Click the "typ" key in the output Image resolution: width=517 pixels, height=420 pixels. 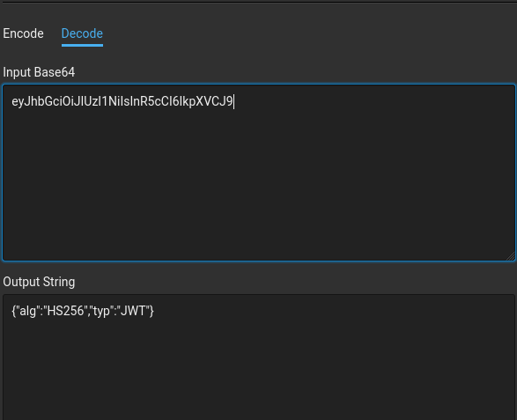[x=101, y=311]
